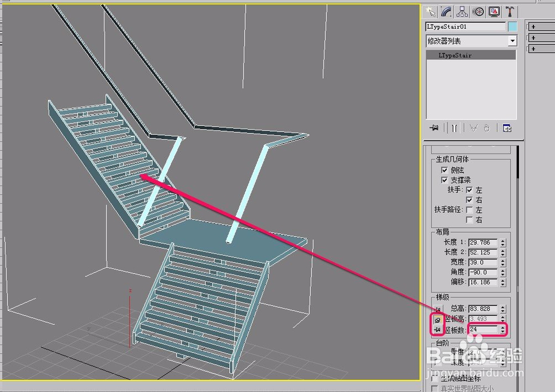Click the LTypeStair01 object name field
Image resolution: width=555 pixels, height=392 pixels.
point(465,27)
